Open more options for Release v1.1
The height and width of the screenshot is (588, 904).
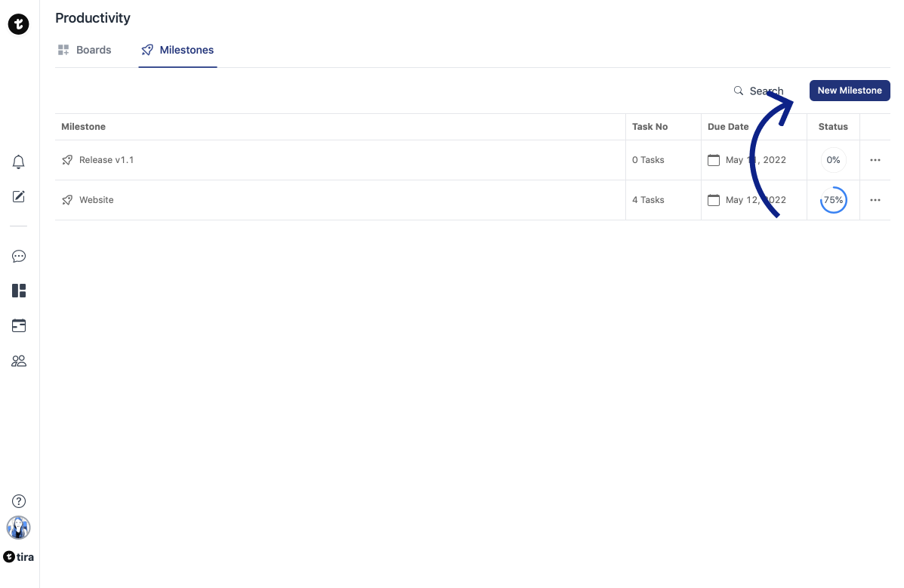[875, 160]
